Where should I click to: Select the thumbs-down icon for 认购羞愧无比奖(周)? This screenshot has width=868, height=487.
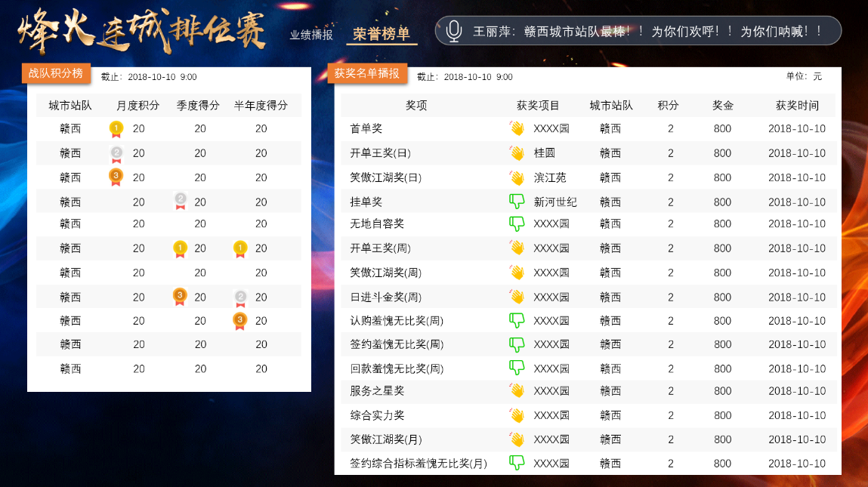pyautogui.click(x=517, y=320)
